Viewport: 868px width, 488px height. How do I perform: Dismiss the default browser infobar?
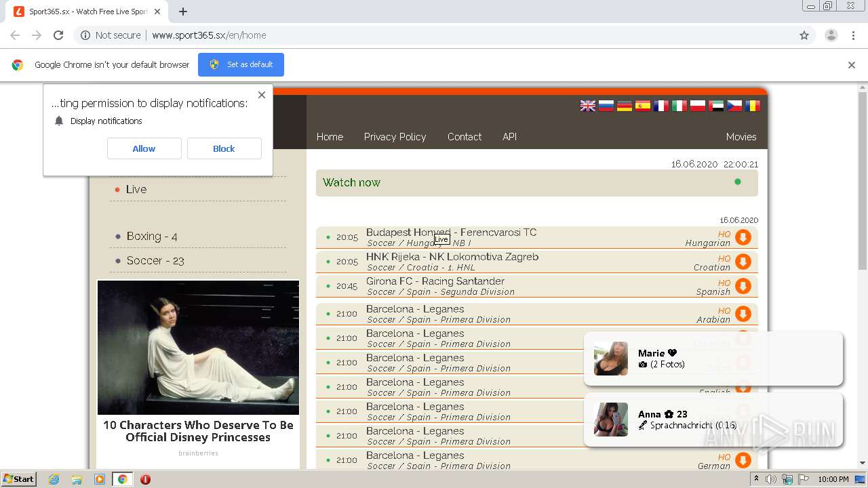(852, 65)
